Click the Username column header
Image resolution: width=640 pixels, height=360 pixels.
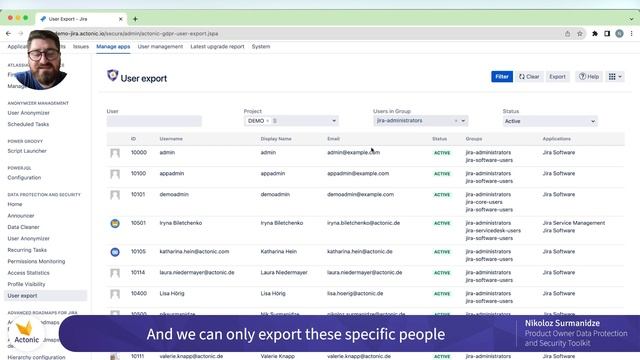[x=171, y=139]
